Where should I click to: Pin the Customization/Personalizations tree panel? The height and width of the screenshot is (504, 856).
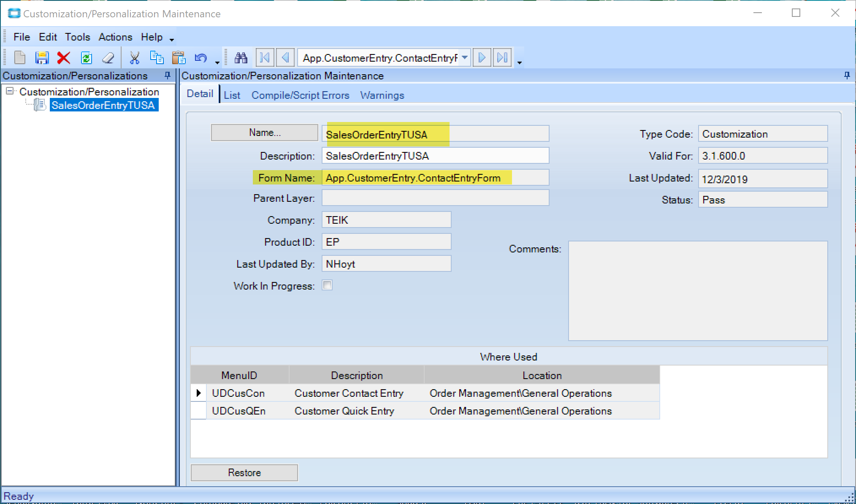click(168, 76)
